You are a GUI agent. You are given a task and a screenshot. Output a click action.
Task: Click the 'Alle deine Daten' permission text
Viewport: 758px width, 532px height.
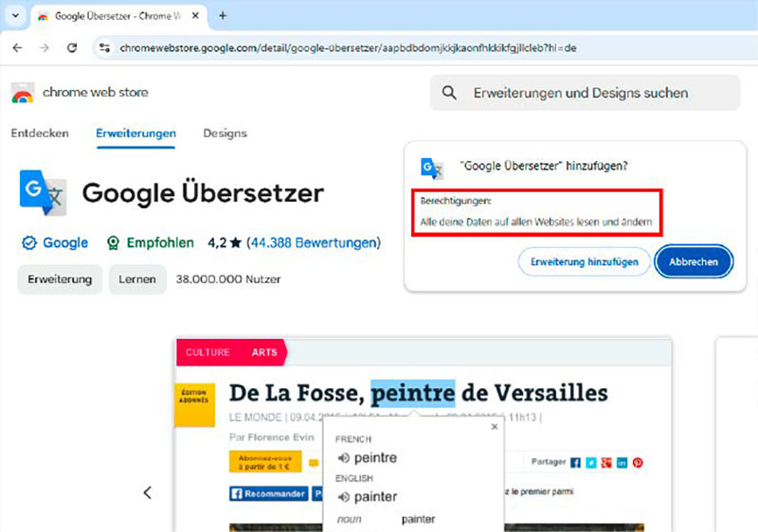pos(535,222)
